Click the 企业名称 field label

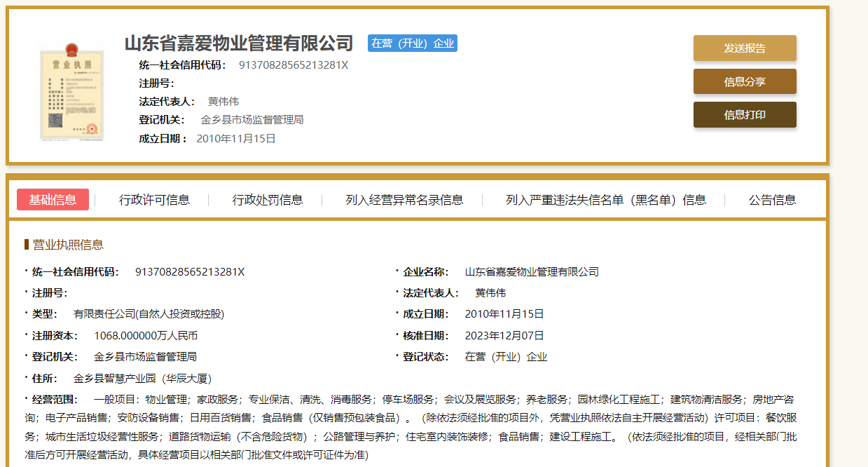[425, 272]
